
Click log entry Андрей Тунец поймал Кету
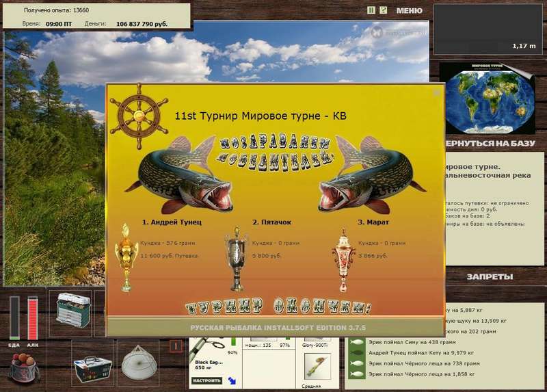(421, 353)
